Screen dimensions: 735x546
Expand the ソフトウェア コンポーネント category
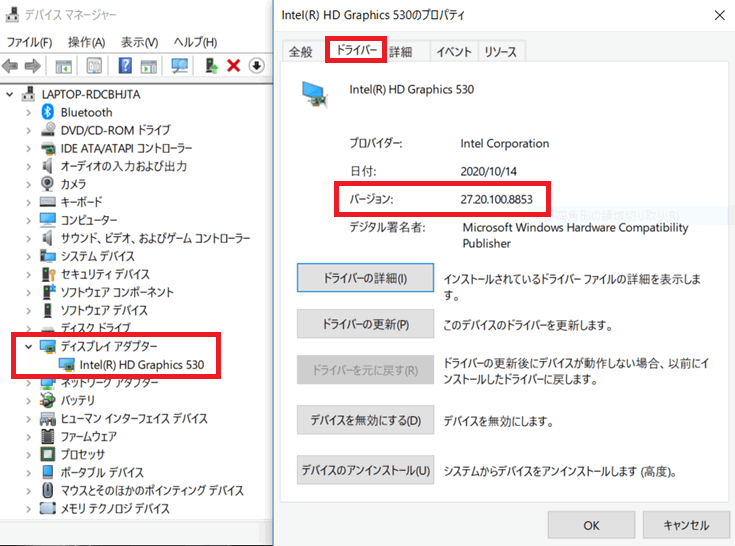point(28,292)
